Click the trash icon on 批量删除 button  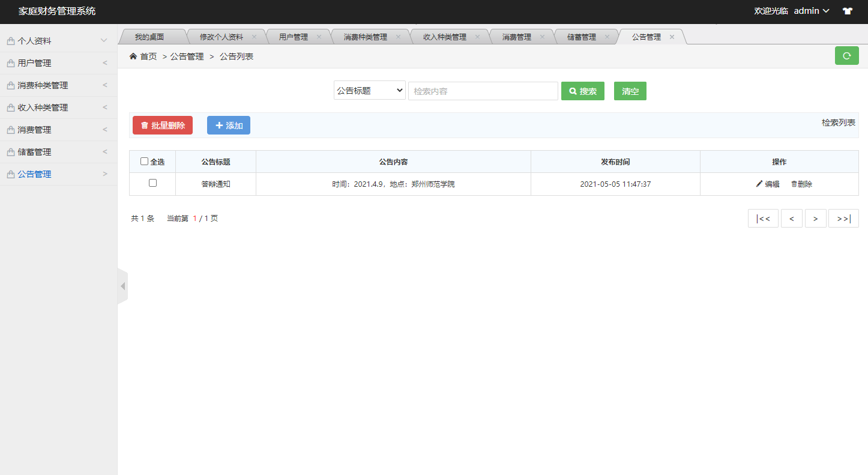[x=144, y=125]
